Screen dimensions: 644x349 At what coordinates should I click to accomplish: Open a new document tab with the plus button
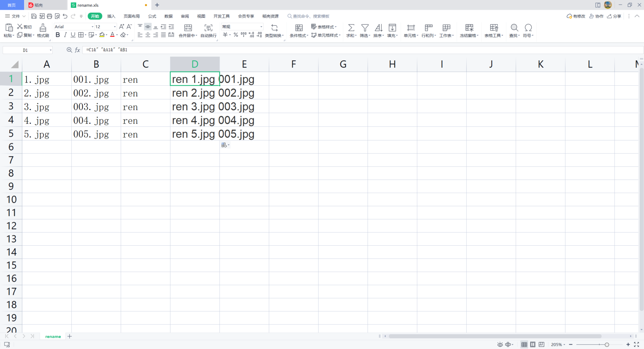pos(157,5)
